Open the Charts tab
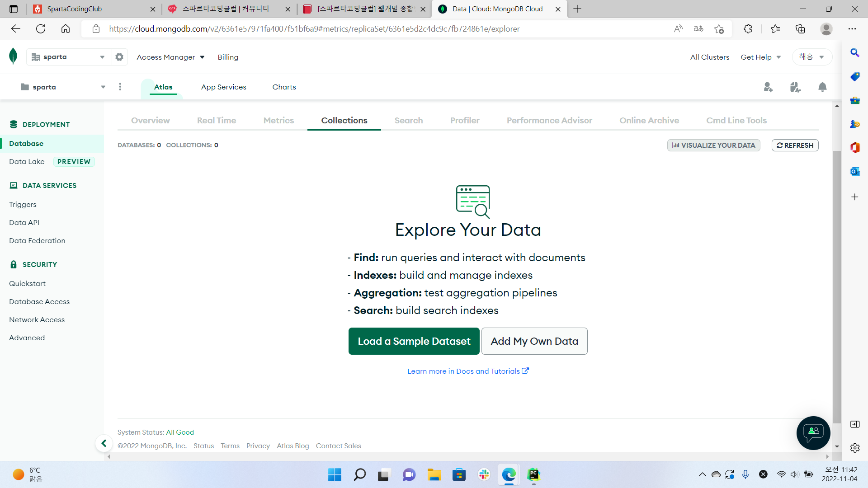The width and height of the screenshot is (868, 488). click(284, 87)
